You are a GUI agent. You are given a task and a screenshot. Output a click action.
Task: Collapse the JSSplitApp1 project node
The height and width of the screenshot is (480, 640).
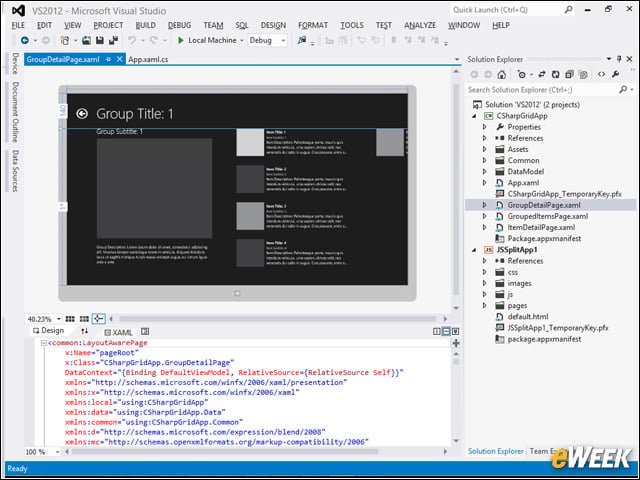[474, 250]
